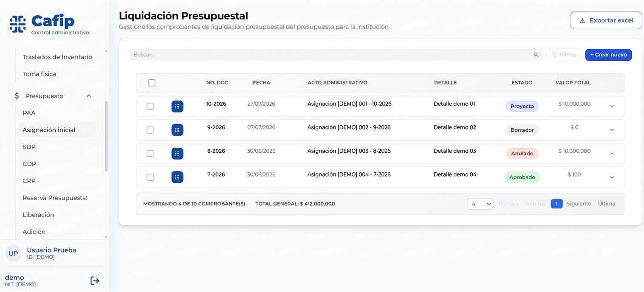Open CRP sidebar item
This screenshot has height=292, width=644.
tap(29, 181)
